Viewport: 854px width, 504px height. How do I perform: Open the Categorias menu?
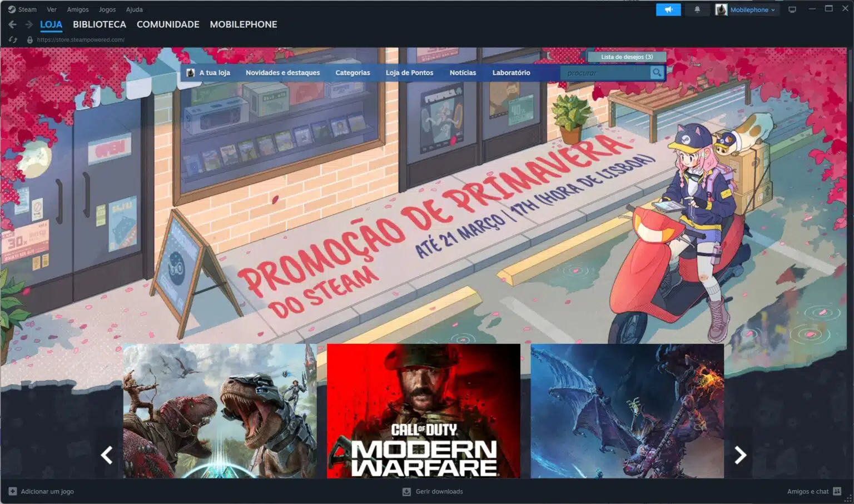click(x=352, y=73)
